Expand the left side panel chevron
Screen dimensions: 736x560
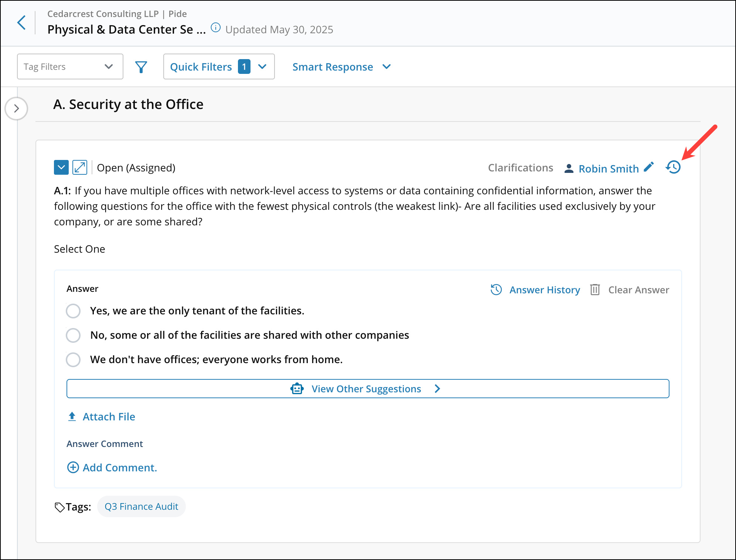tap(16, 109)
